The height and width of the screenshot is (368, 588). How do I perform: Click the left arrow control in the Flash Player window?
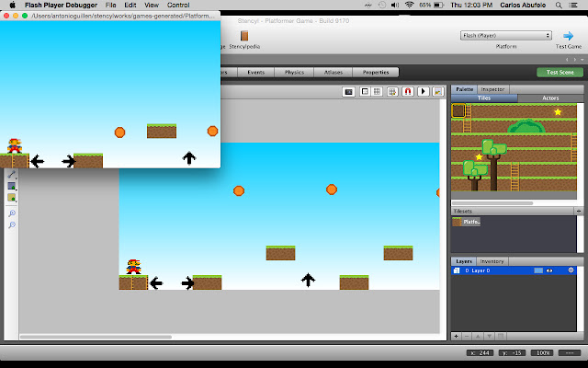coord(37,162)
